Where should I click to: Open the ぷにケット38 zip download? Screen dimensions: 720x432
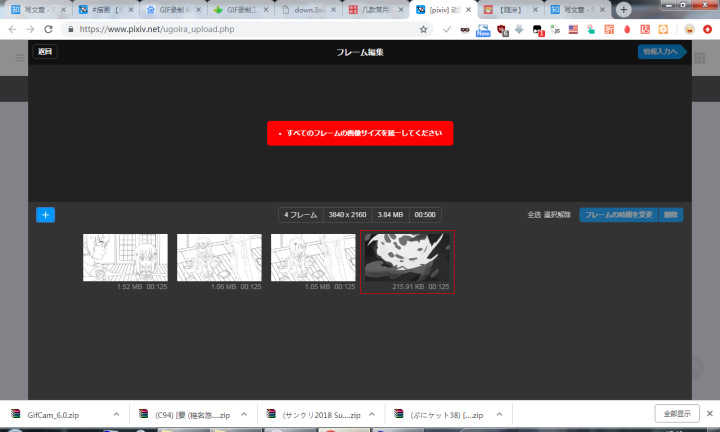coord(447,415)
